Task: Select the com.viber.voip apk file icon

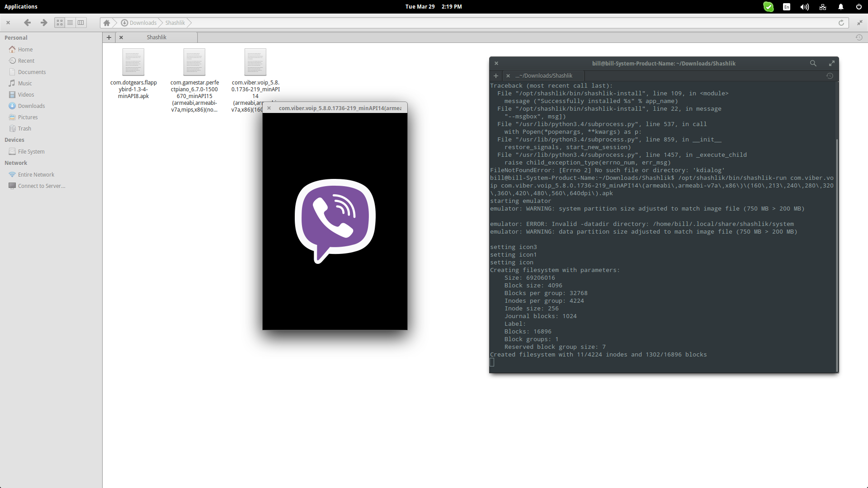Action: (255, 62)
